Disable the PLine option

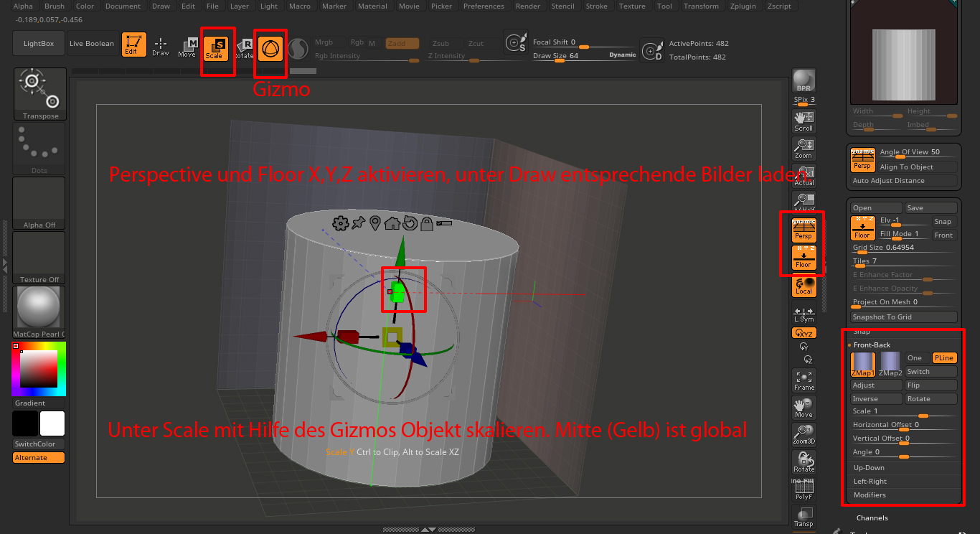click(x=943, y=358)
